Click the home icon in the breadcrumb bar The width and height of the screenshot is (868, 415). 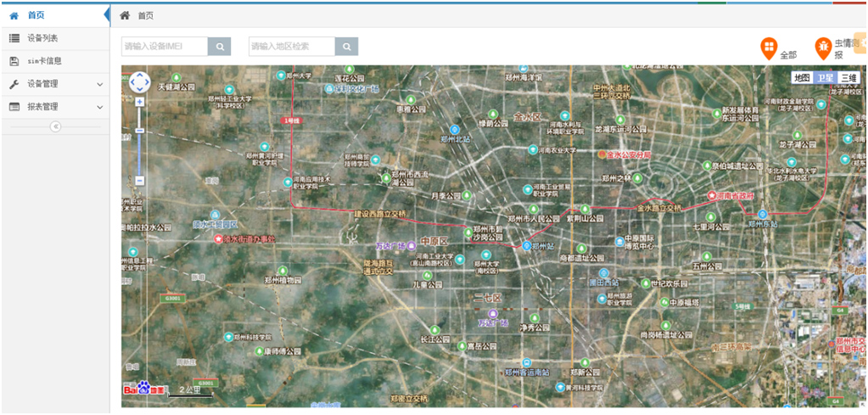pos(125,15)
